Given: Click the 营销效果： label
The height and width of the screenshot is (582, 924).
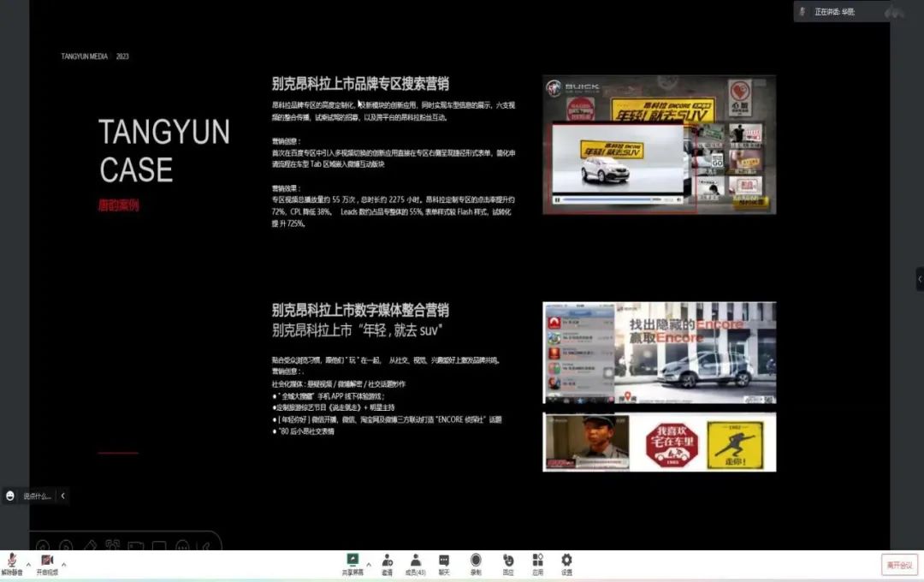Looking at the screenshot, I should [287, 188].
